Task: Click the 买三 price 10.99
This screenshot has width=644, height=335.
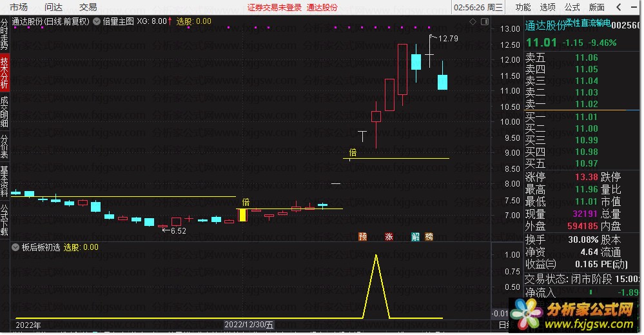Action: pos(586,140)
